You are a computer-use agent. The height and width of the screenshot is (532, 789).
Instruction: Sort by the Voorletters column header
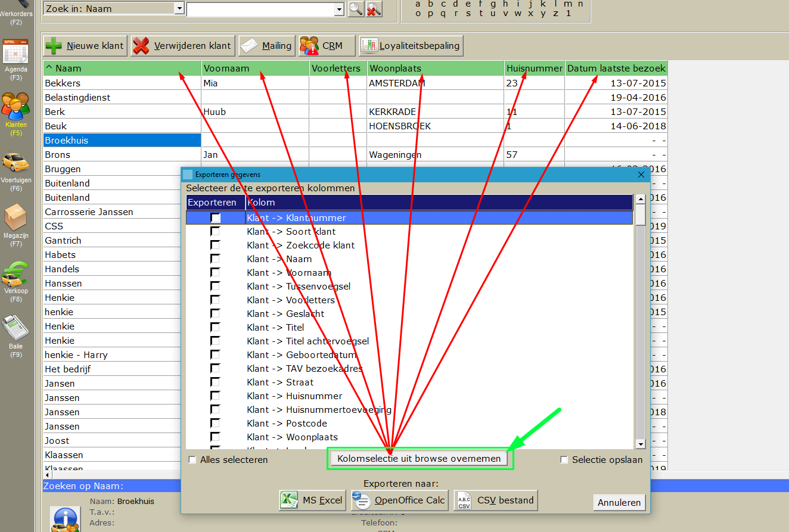338,69
